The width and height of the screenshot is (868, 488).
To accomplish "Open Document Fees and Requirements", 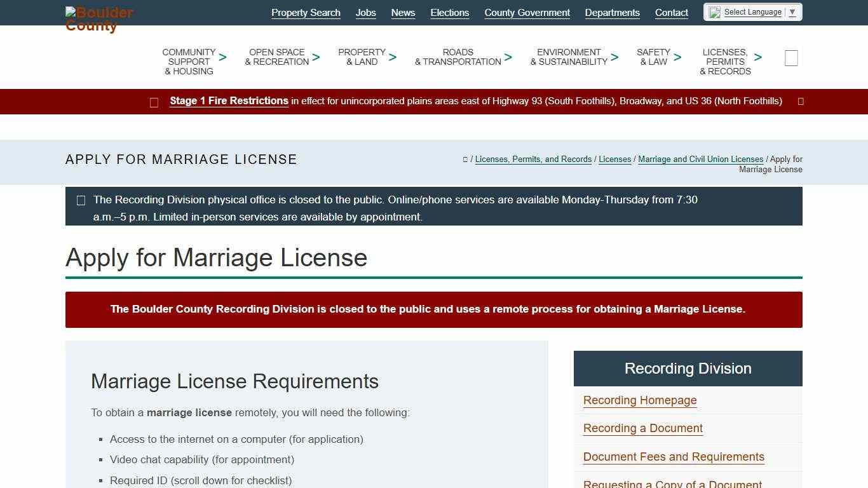I will pyautogui.click(x=674, y=457).
